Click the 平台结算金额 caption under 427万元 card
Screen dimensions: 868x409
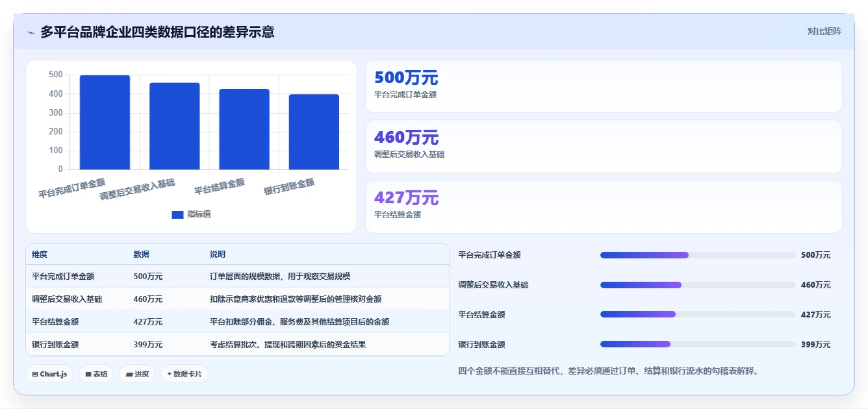(x=398, y=214)
